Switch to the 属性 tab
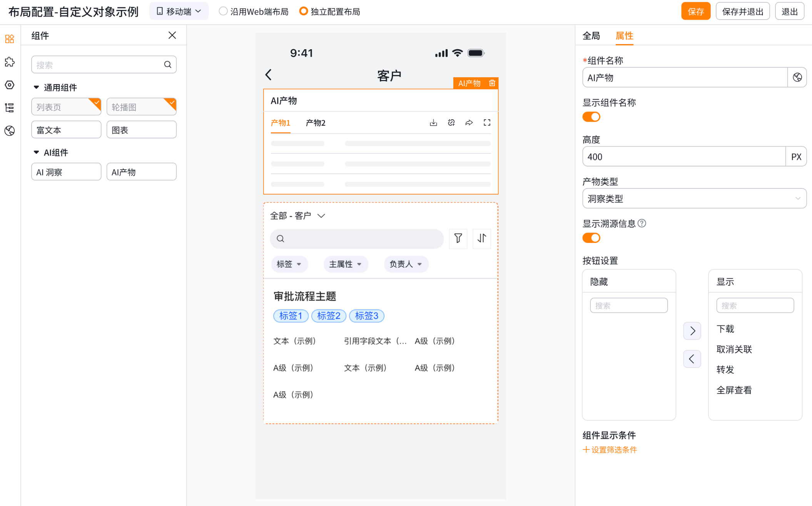The image size is (812, 506). (x=624, y=36)
